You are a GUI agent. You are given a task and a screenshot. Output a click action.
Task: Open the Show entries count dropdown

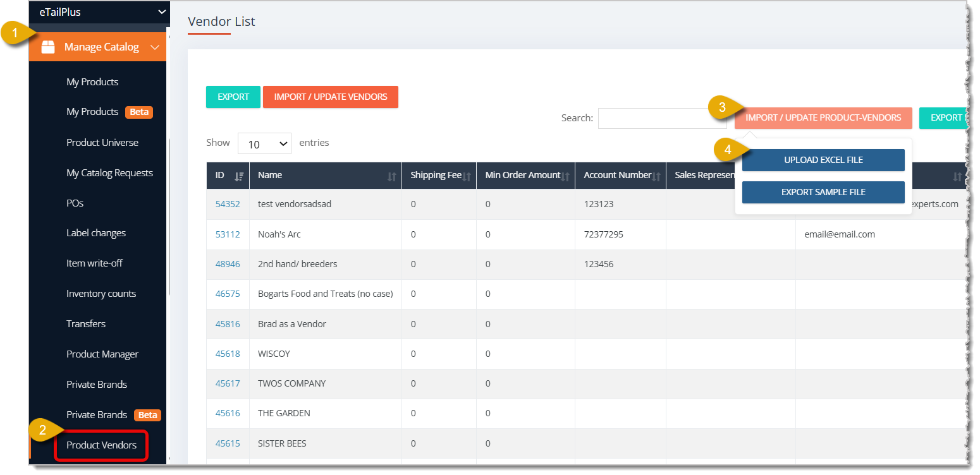[264, 144]
